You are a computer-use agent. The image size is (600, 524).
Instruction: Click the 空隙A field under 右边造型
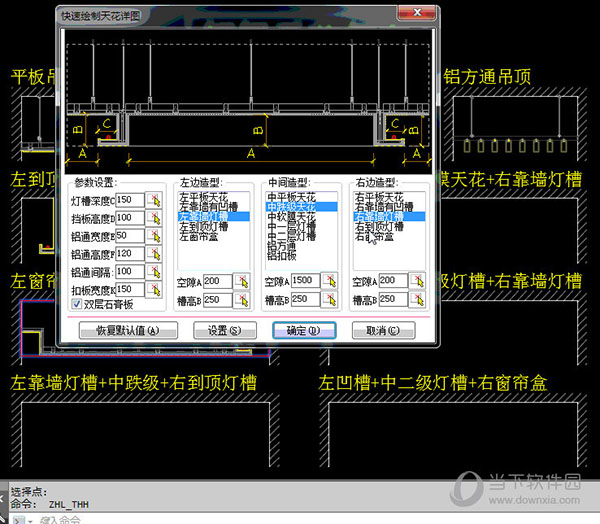click(393, 281)
